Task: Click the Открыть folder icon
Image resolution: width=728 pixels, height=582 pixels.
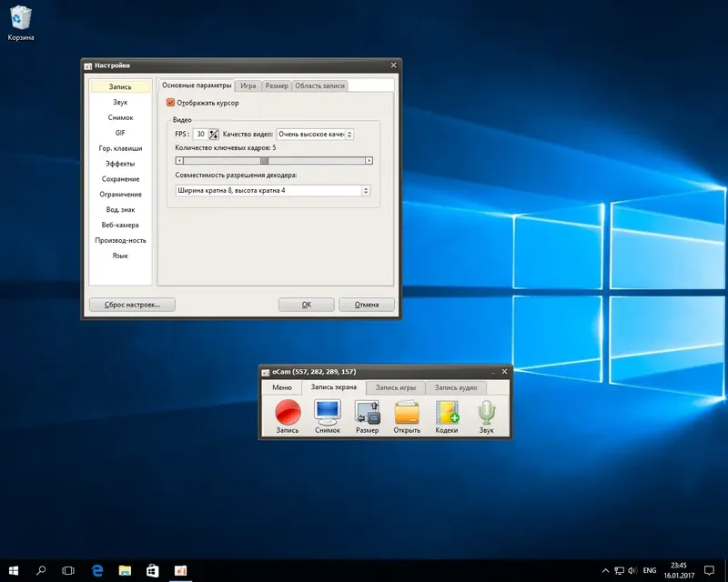Action: [x=407, y=412]
